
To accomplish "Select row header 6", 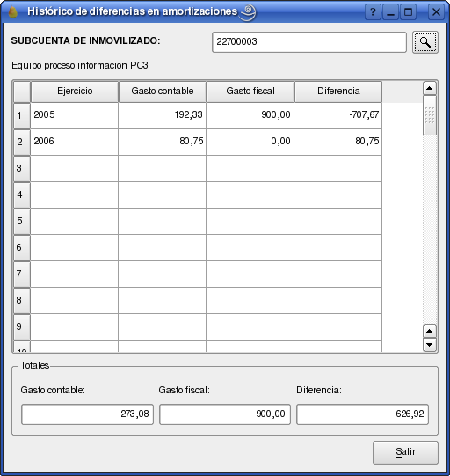I will pos(22,248).
